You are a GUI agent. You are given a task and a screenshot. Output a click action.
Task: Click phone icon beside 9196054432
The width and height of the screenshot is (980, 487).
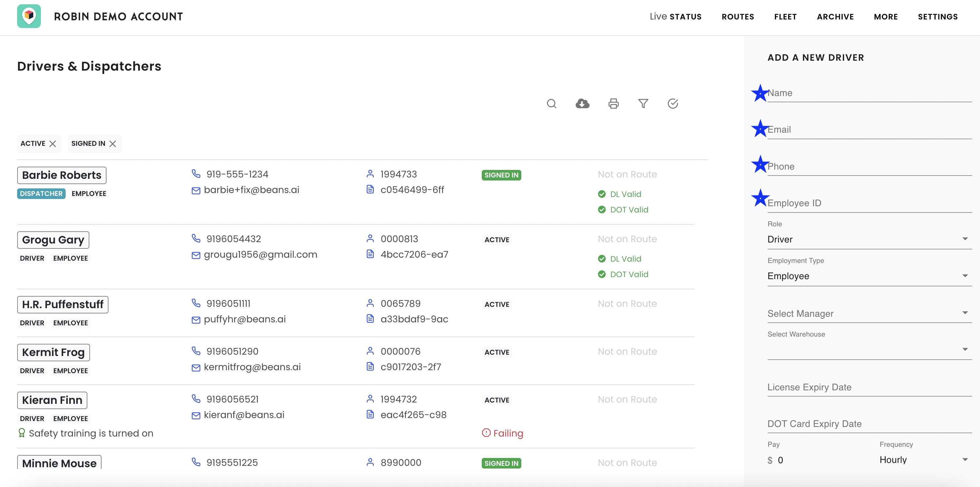(x=196, y=238)
